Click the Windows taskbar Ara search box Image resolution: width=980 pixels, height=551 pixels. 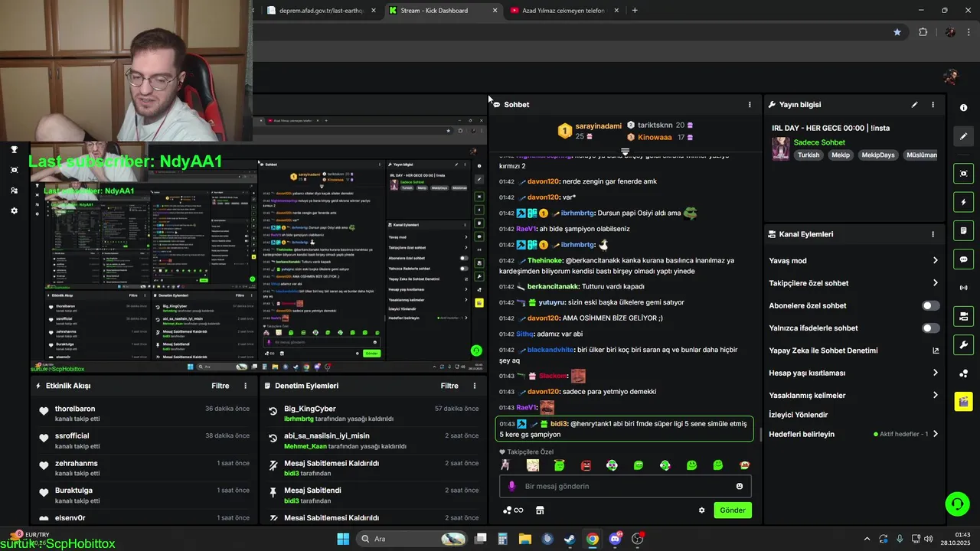(x=412, y=539)
